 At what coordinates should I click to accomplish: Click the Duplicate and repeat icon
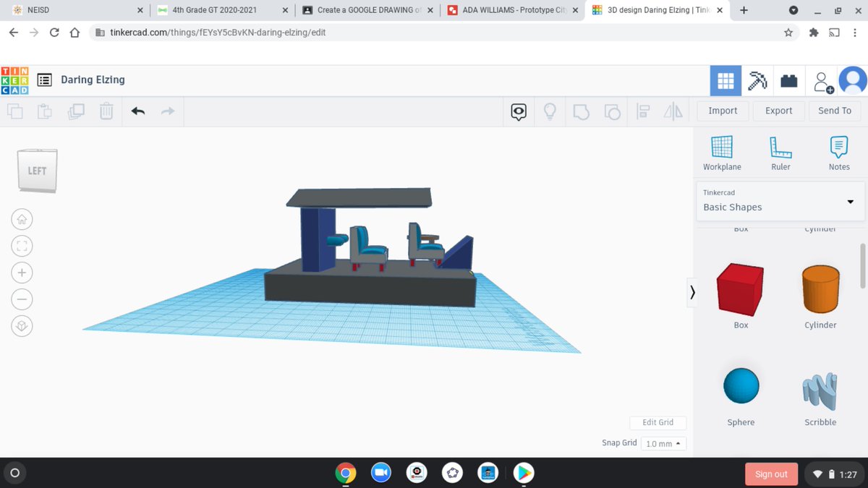click(76, 111)
